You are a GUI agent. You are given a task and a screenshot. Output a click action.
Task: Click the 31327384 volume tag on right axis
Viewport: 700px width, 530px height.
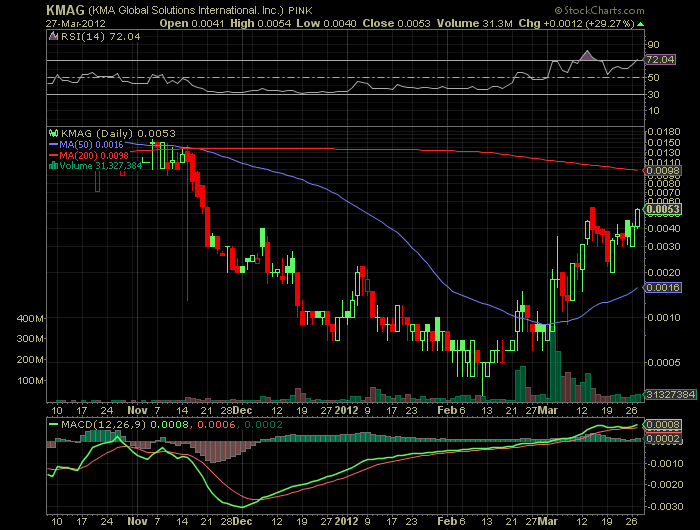[667, 396]
